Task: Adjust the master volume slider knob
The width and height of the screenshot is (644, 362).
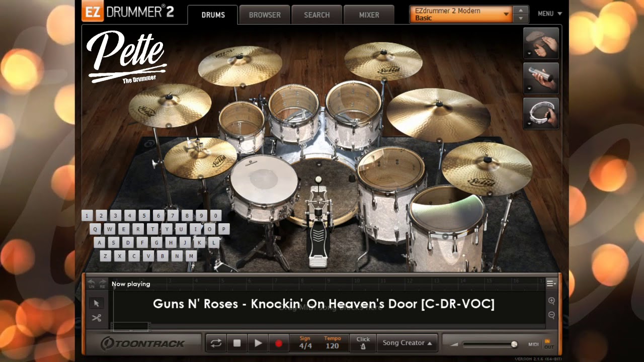Action: tap(514, 344)
